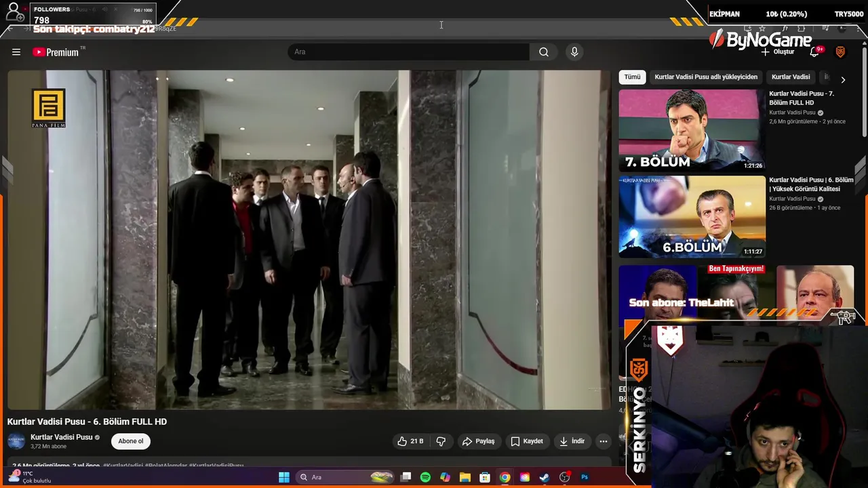Open the Windows Start menu

click(x=284, y=477)
